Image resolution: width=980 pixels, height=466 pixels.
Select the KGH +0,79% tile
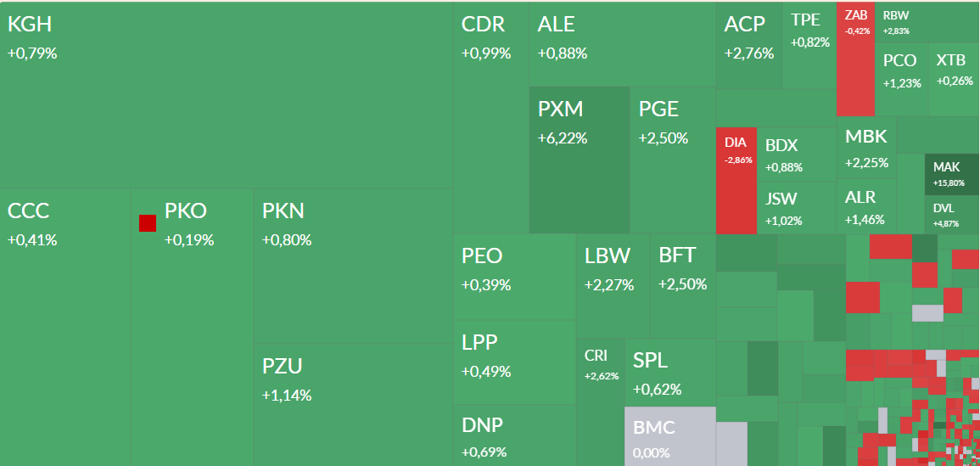pos(227,95)
